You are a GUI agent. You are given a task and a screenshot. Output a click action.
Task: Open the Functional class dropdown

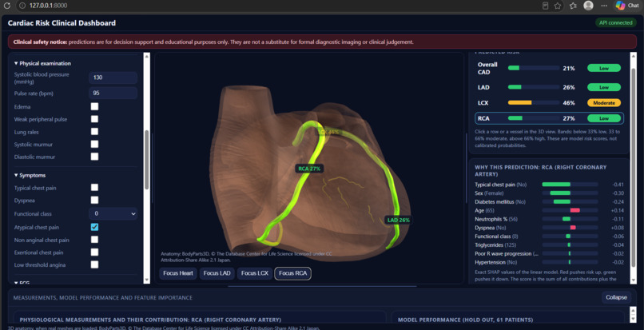click(x=113, y=213)
